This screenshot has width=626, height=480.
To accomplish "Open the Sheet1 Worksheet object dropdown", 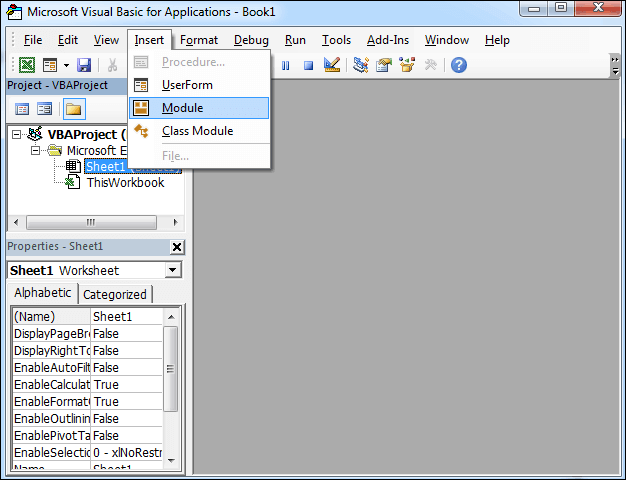I will (x=172, y=270).
